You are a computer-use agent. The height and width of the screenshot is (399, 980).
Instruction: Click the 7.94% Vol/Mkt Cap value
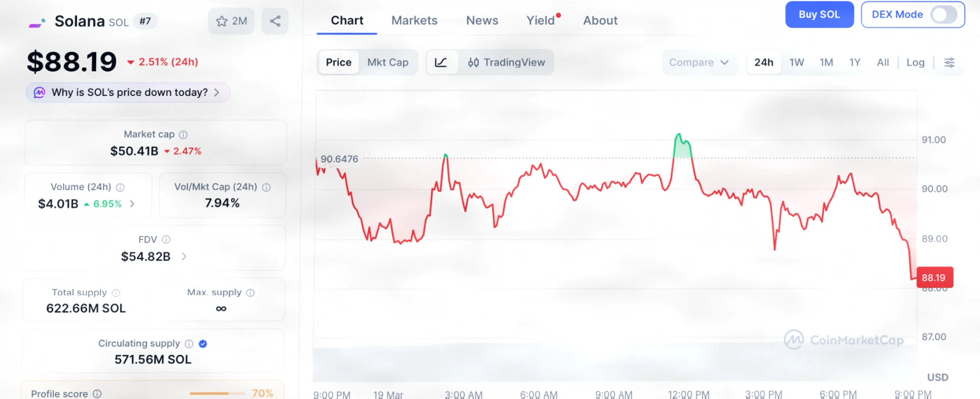coord(222,203)
